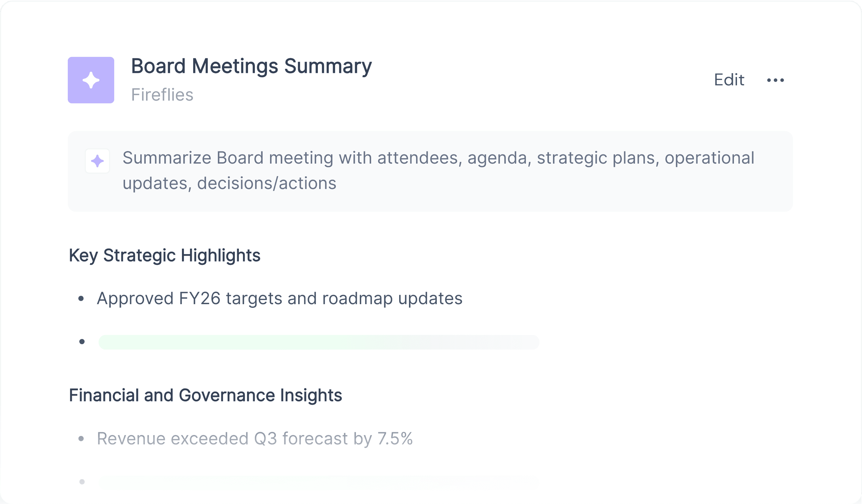
Task: Click the purple sparkle app icon
Action: (x=91, y=80)
